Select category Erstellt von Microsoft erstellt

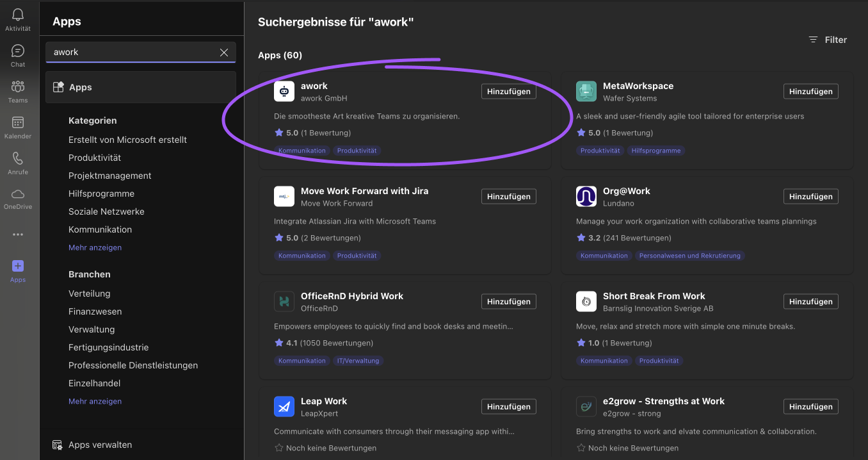(127, 140)
